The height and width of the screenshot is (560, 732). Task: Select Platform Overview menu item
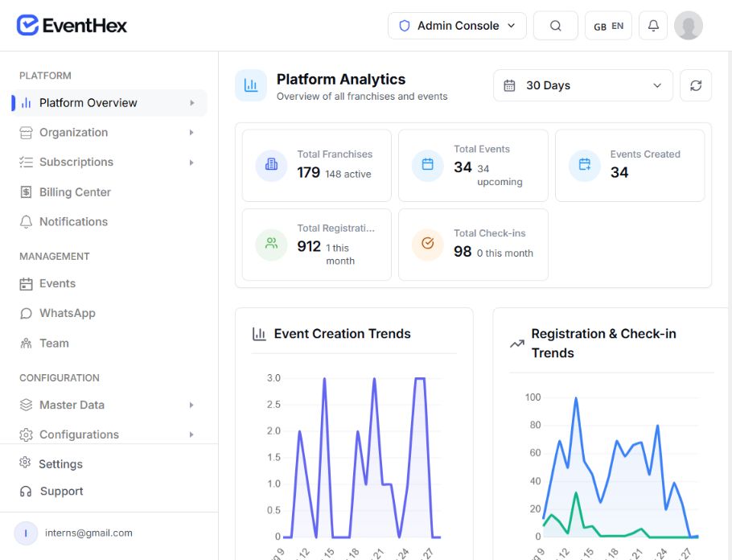coord(109,103)
